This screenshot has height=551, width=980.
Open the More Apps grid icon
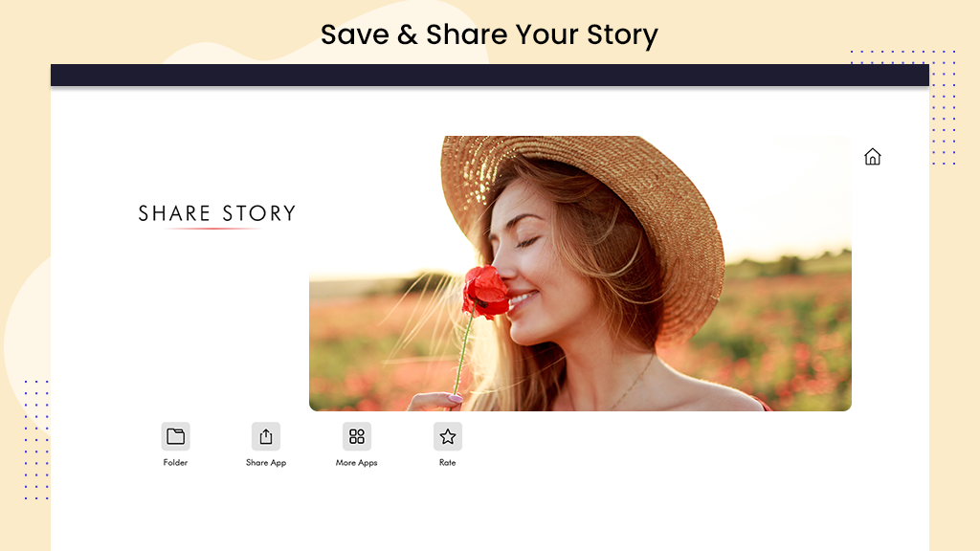(357, 436)
